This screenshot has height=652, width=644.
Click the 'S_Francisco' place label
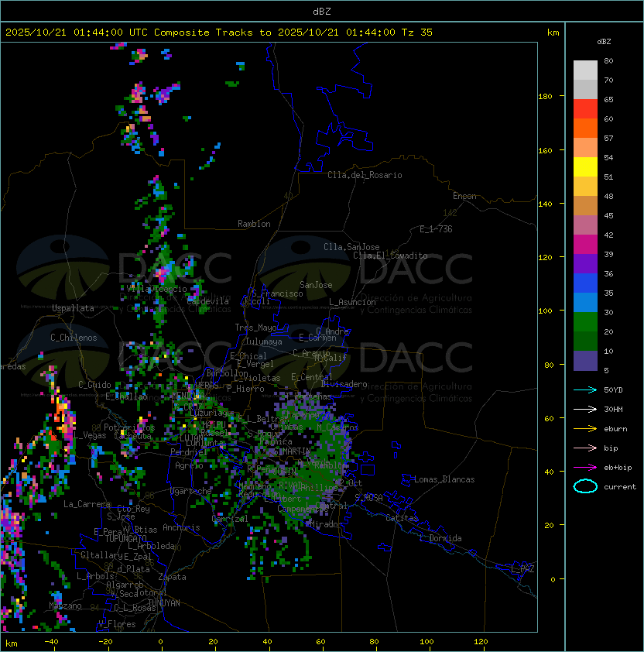click(277, 293)
